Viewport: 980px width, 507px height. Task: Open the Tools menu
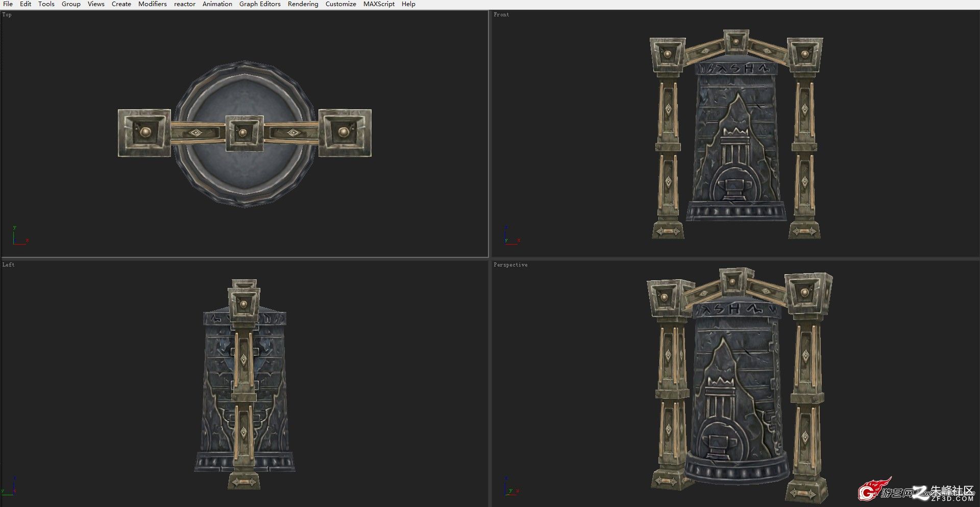tap(46, 4)
